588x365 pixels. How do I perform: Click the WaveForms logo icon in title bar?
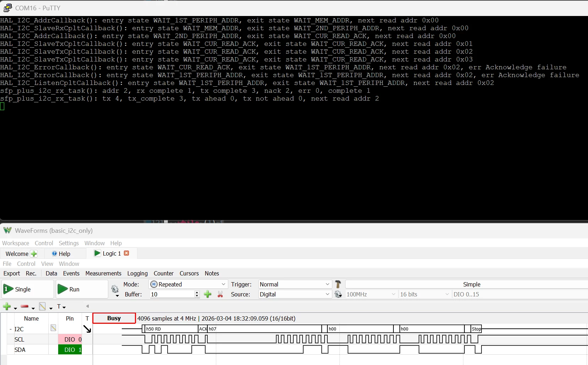coord(7,230)
